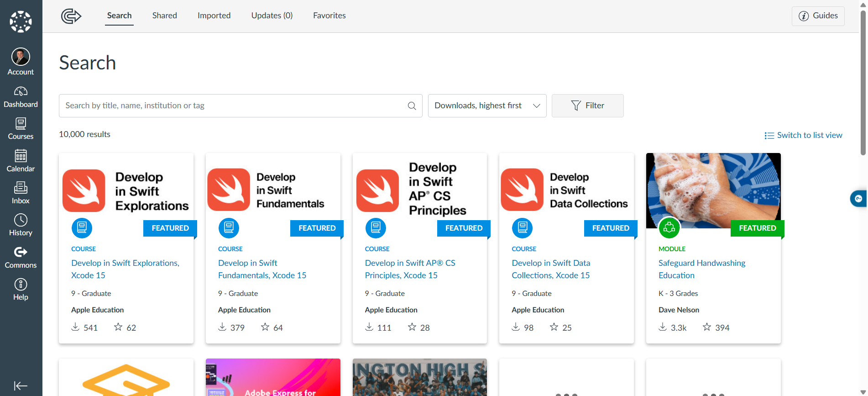Viewport: 868px width, 396px height.
Task: Click the floating assistant icon at right edge
Action: click(858, 199)
